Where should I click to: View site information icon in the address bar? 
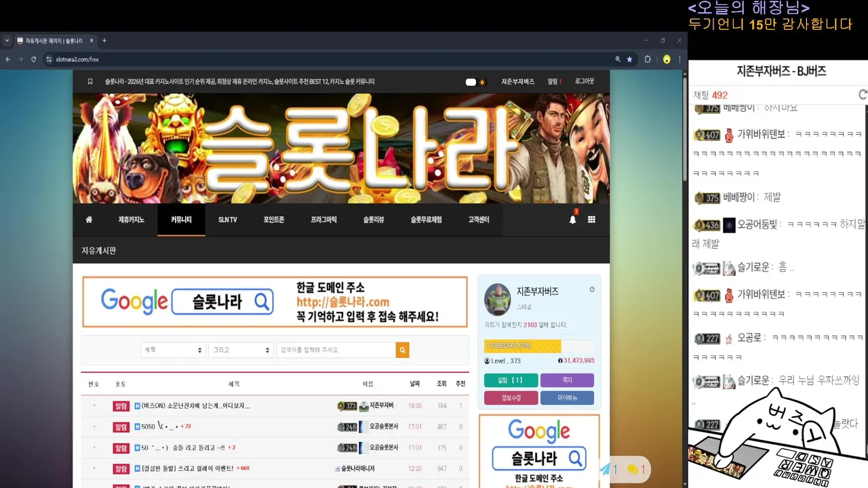[x=49, y=60]
